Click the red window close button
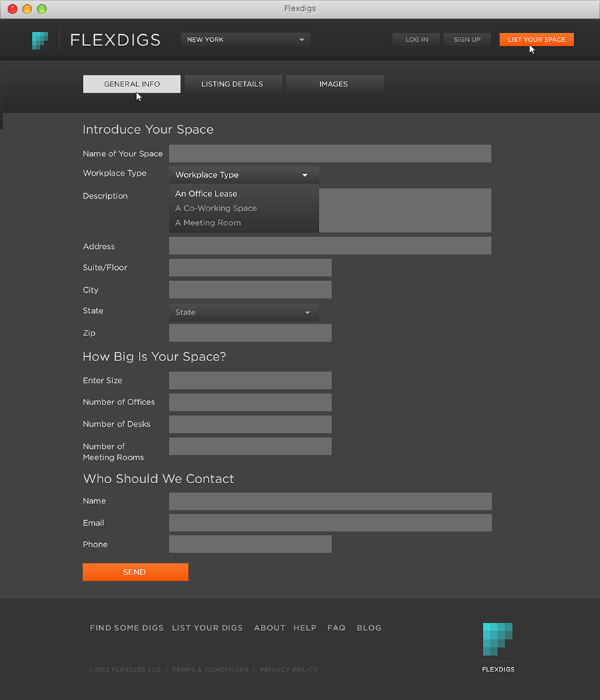 tap(13, 9)
